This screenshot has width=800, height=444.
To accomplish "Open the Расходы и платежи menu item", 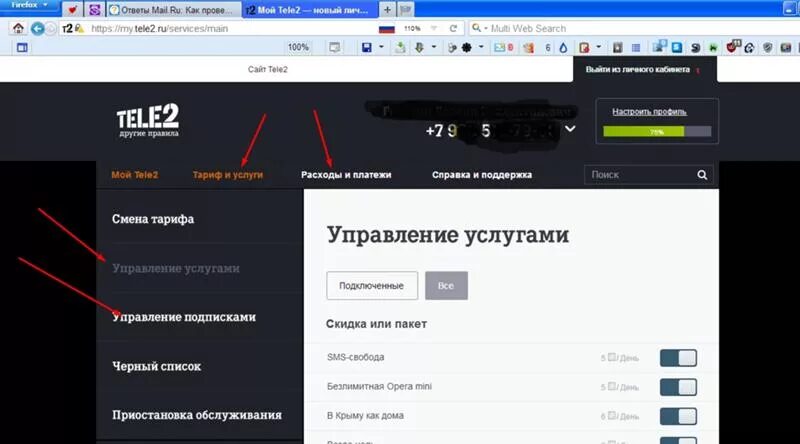I will pyautogui.click(x=346, y=175).
